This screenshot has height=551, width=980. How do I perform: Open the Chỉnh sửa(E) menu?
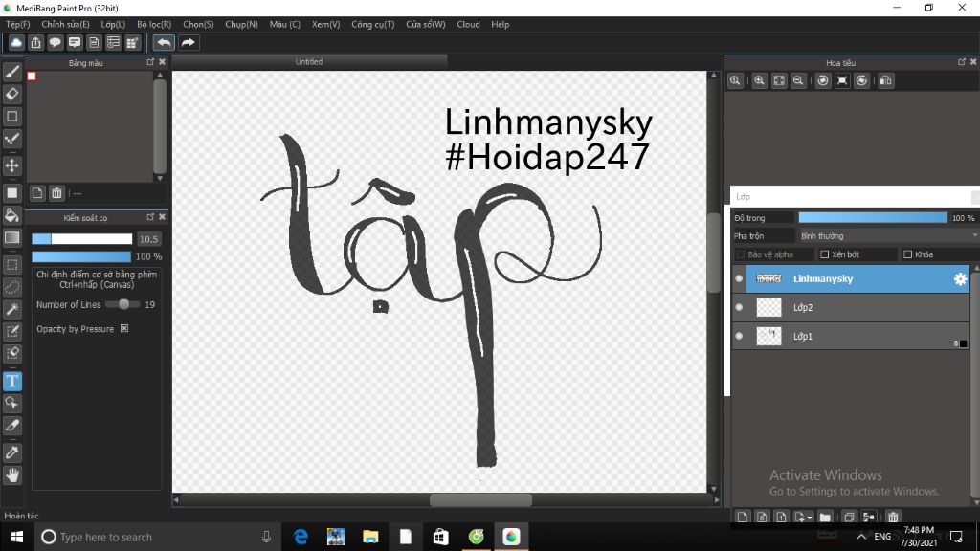65,24
